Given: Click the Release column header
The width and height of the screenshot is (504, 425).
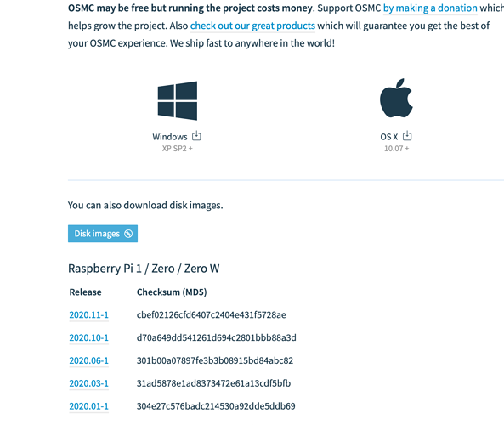Looking at the screenshot, I should (85, 292).
